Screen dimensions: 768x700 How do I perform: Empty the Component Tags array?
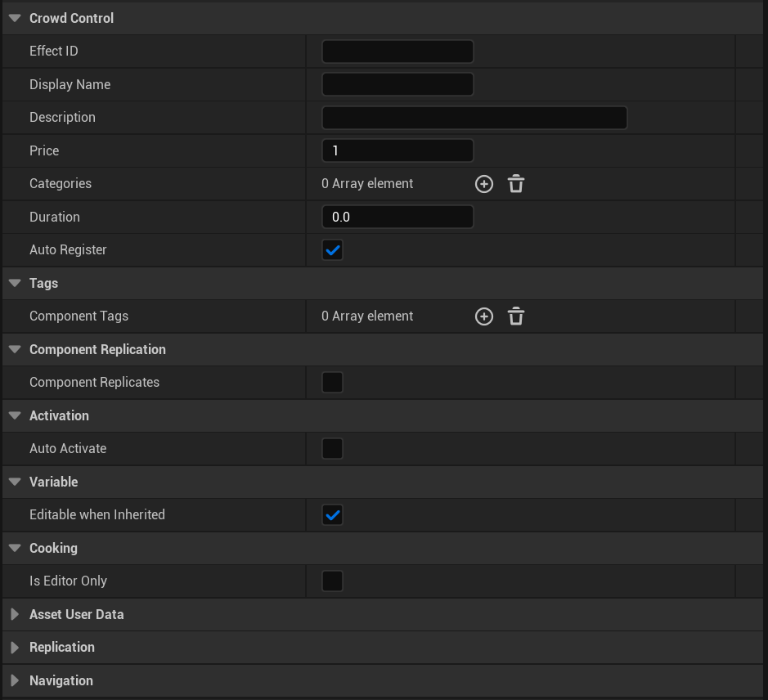[x=516, y=316]
